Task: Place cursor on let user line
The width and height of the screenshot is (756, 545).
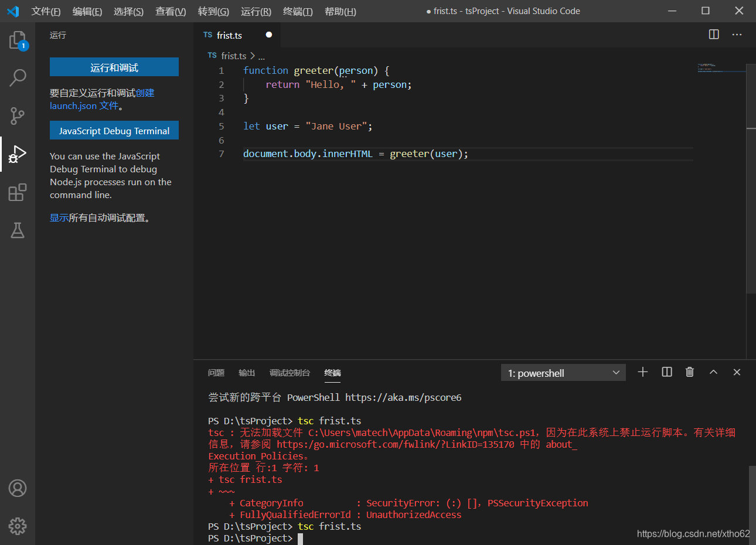Action: [x=308, y=126]
